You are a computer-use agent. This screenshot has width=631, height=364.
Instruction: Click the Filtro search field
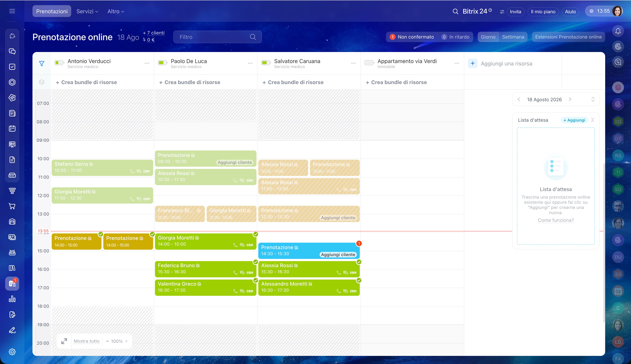217,37
